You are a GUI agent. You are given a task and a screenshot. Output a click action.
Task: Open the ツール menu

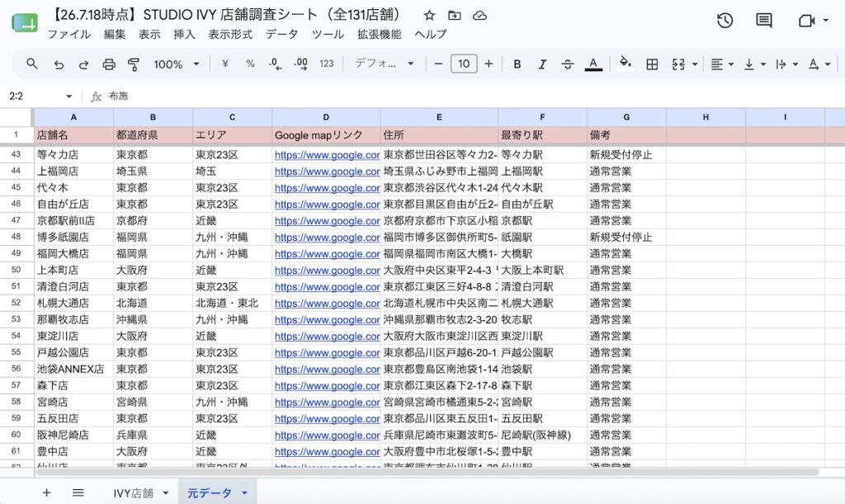tap(328, 35)
